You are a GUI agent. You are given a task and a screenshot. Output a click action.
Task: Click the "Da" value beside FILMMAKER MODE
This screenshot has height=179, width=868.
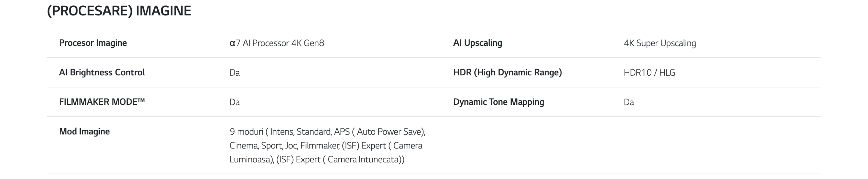click(x=235, y=102)
